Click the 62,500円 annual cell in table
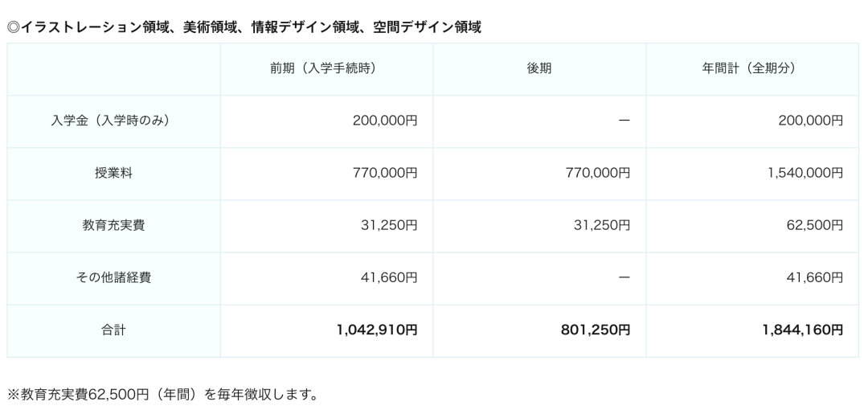 pos(752,225)
